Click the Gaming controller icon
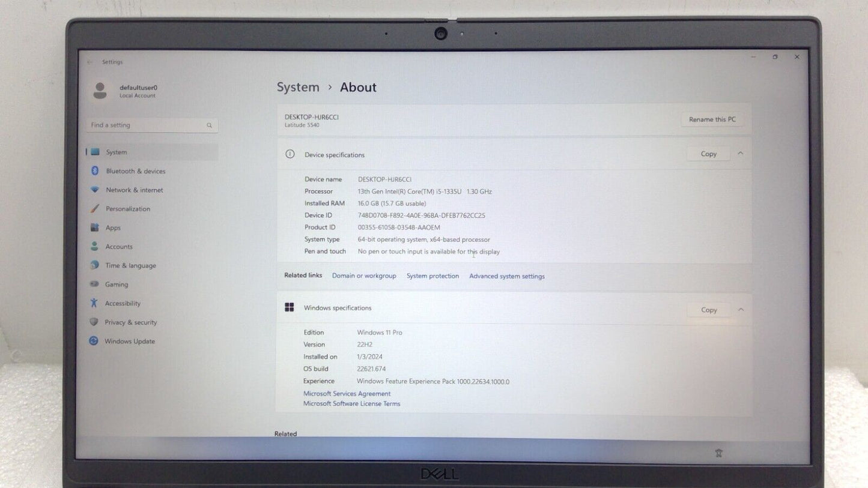The height and width of the screenshot is (488, 868). click(x=94, y=284)
